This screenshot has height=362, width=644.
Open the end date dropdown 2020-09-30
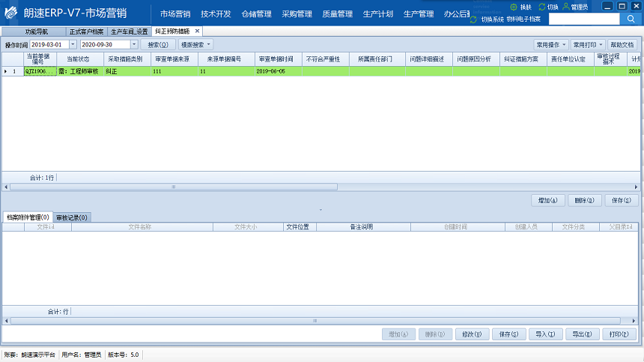tap(134, 45)
